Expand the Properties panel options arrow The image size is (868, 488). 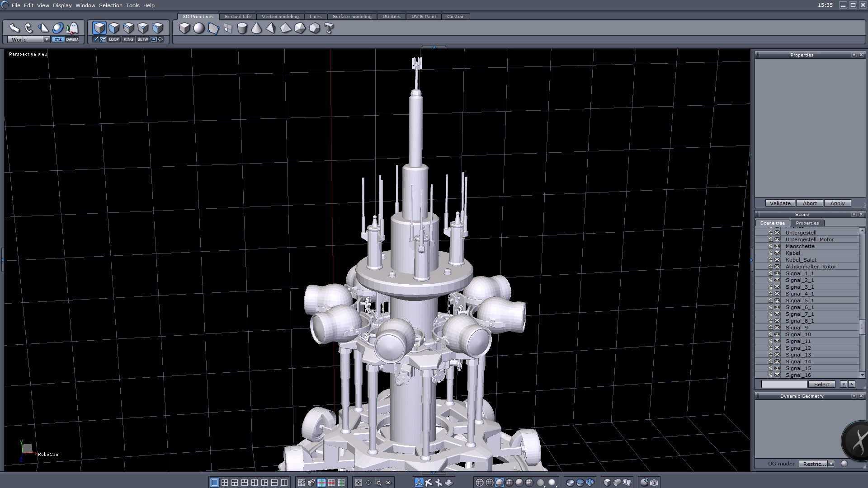[x=854, y=55]
